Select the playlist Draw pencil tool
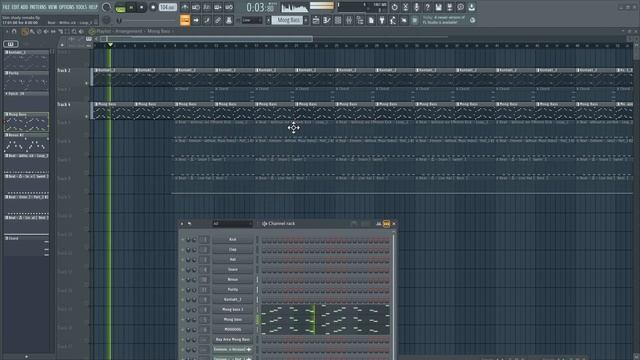This screenshot has width=640, height=360. [x=25, y=31]
